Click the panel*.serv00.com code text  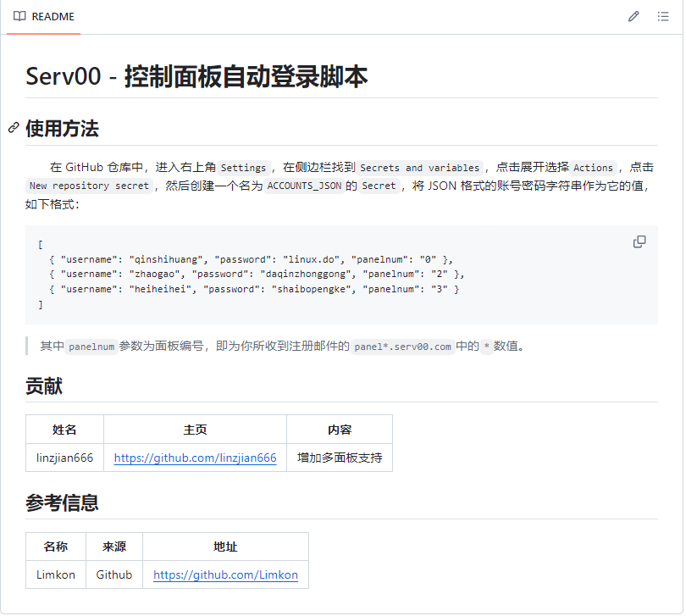(x=403, y=347)
